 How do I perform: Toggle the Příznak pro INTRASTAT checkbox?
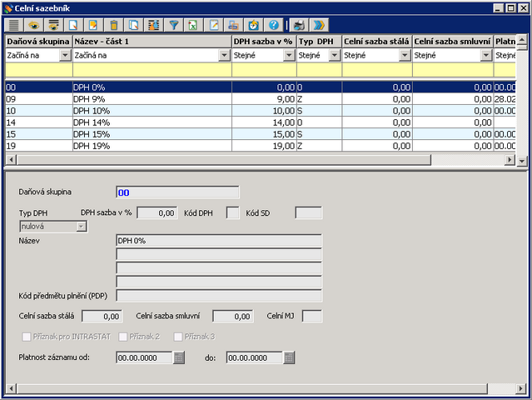click(25, 337)
